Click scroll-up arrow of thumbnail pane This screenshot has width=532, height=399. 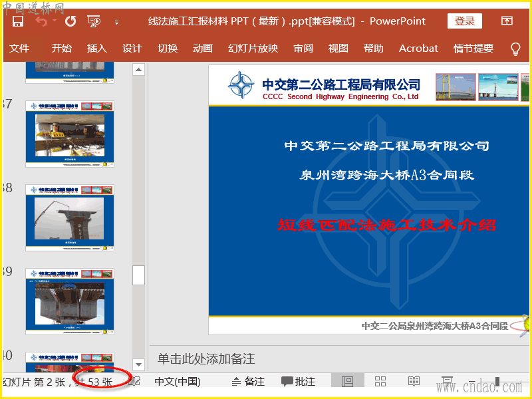[138, 70]
